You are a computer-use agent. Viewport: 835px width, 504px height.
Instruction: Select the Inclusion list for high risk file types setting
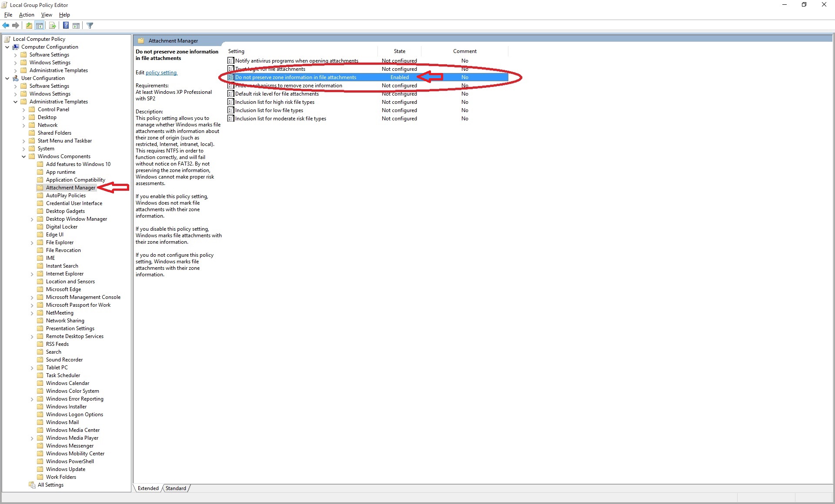pyautogui.click(x=275, y=102)
